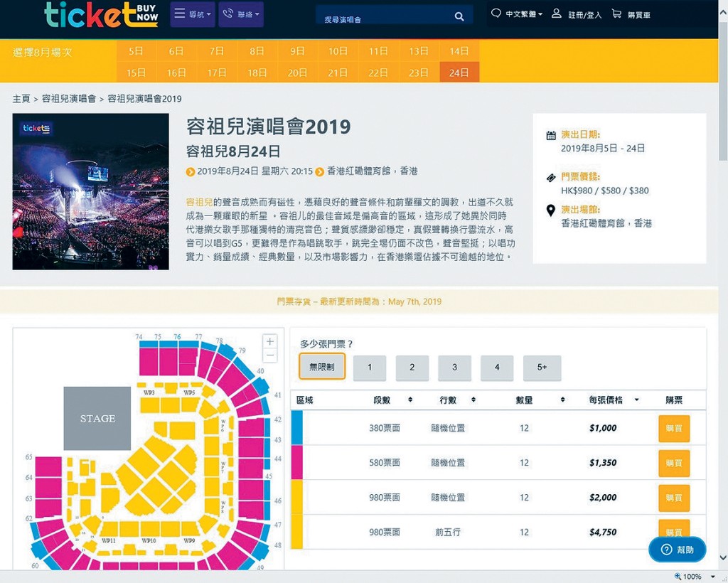Expand the contact dropdown menu

coord(241,14)
